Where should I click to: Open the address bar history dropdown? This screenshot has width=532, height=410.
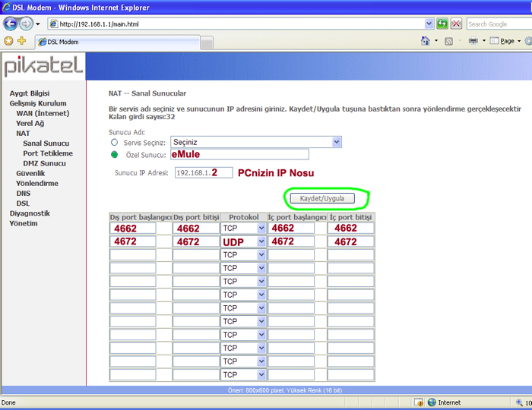tap(429, 24)
